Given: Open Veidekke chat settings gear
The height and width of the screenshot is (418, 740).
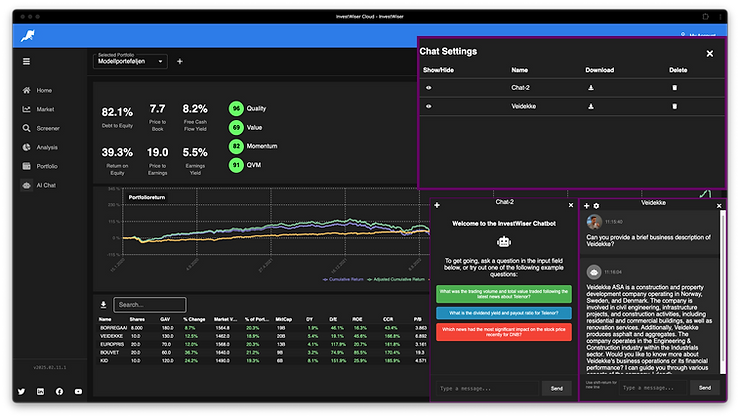Looking at the screenshot, I should coord(597,206).
